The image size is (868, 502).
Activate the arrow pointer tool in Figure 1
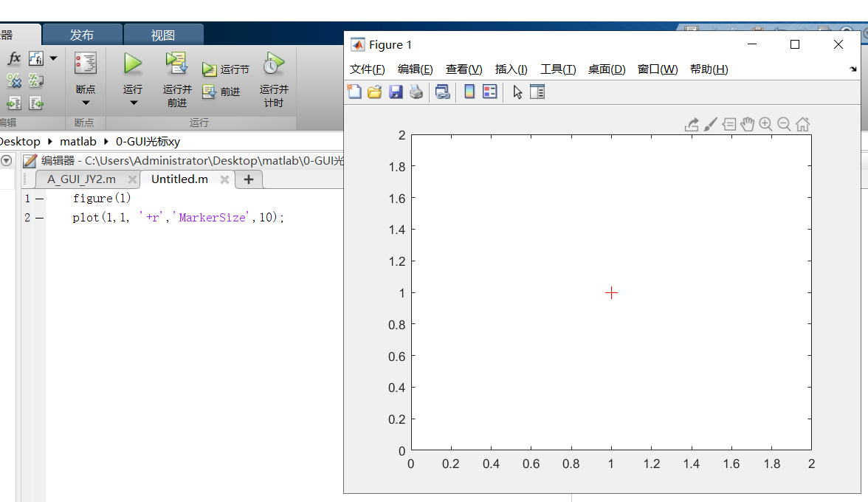[517, 91]
